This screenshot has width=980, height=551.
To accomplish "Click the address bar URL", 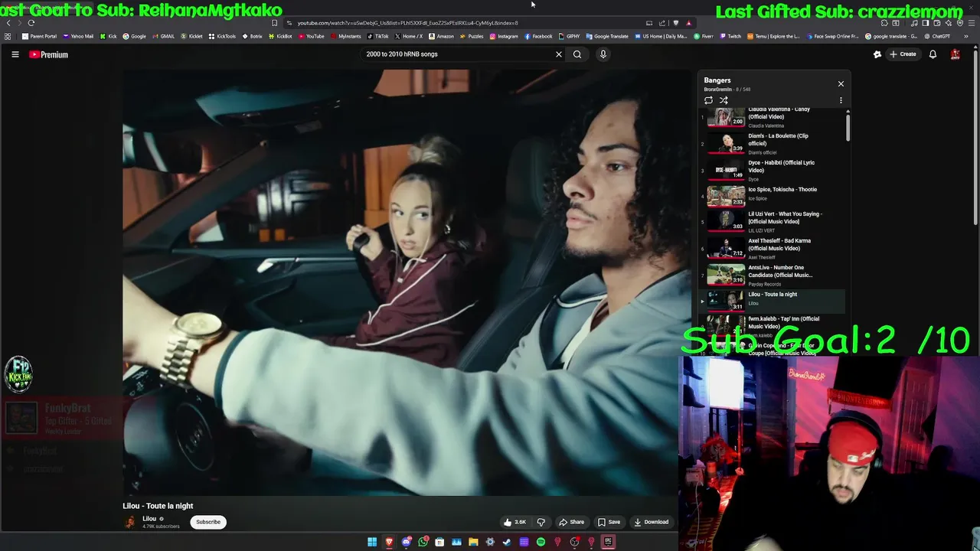I will pyautogui.click(x=407, y=23).
